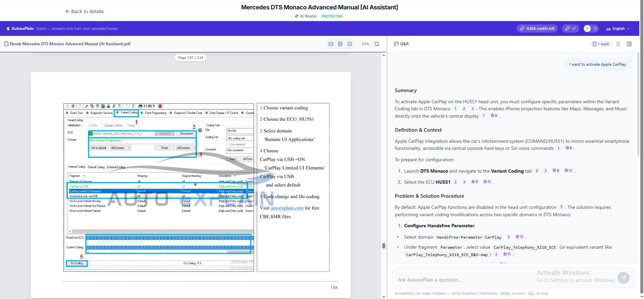The height and width of the screenshot is (299, 644).
Task: Click the PROTECTED status badge
Action: [x=332, y=16]
